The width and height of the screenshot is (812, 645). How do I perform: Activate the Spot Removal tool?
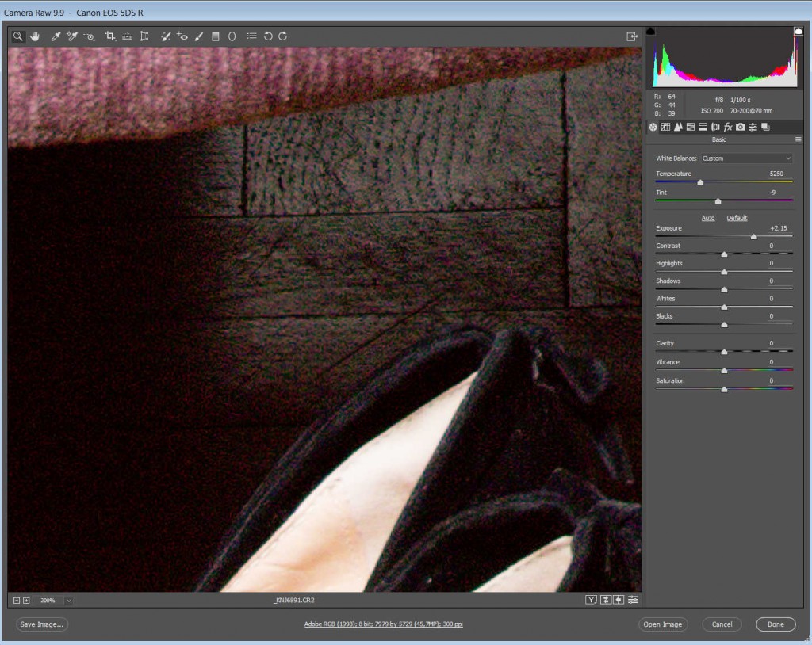coord(166,36)
